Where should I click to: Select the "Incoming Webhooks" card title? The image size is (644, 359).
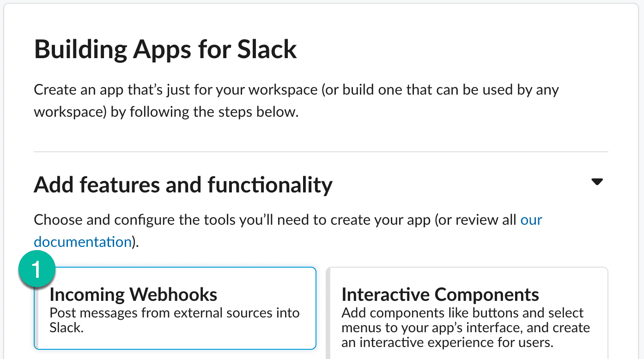coord(134,294)
